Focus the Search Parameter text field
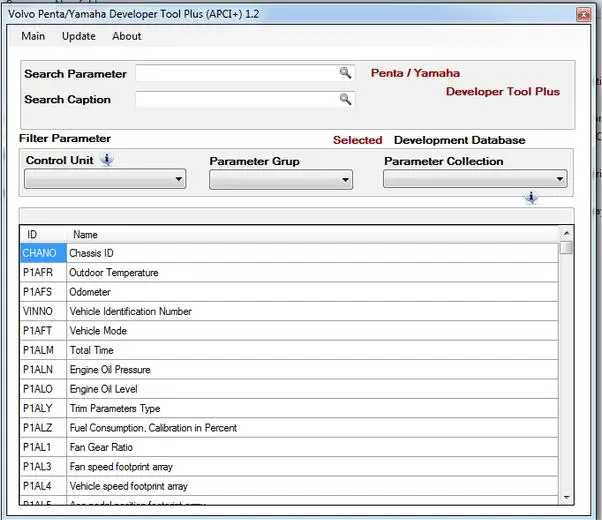The image size is (602, 520). [245, 73]
